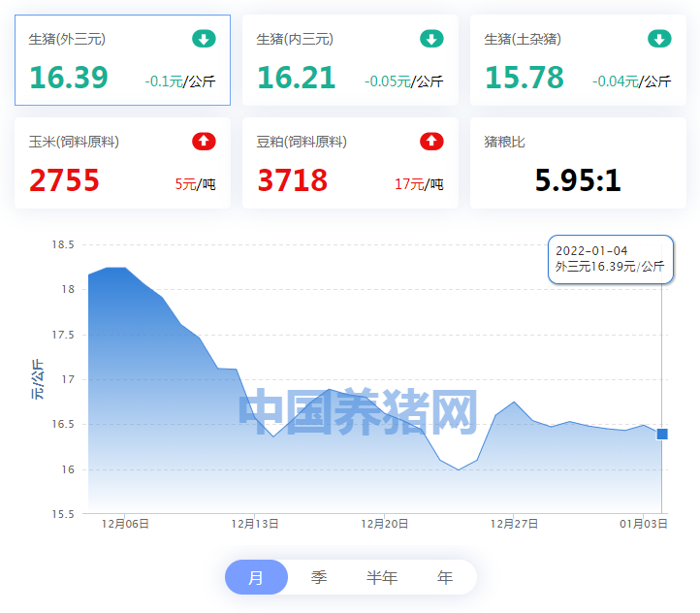Click the chart tooltip showing 外三元16.39元/公斤
This screenshot has width=700, height=613.
[x=611, y=259]
